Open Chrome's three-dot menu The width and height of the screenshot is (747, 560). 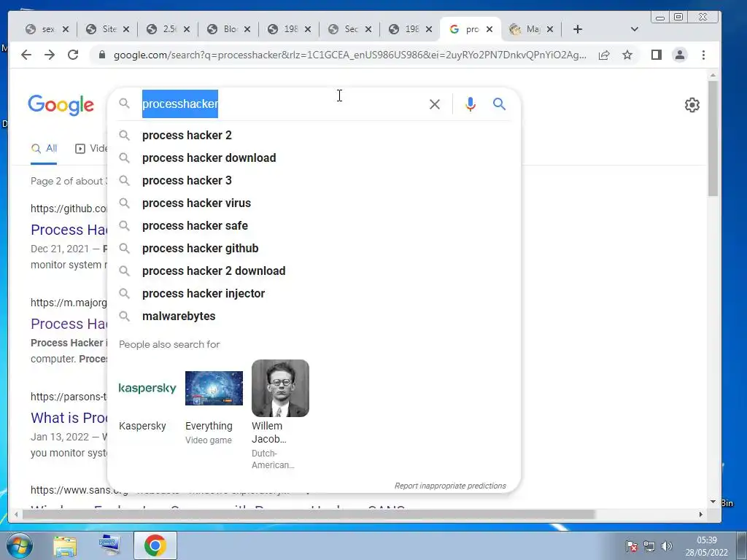pos(704,55)
